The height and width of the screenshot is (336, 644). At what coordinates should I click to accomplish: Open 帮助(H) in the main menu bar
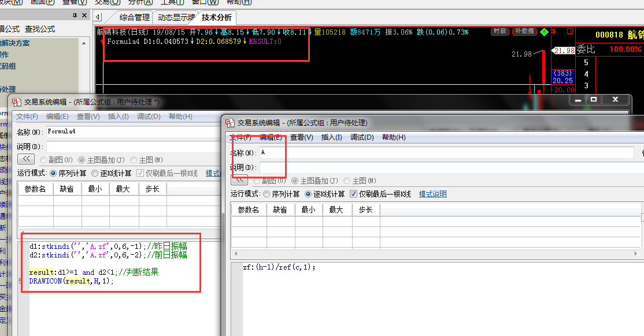[x=239, y=2]
